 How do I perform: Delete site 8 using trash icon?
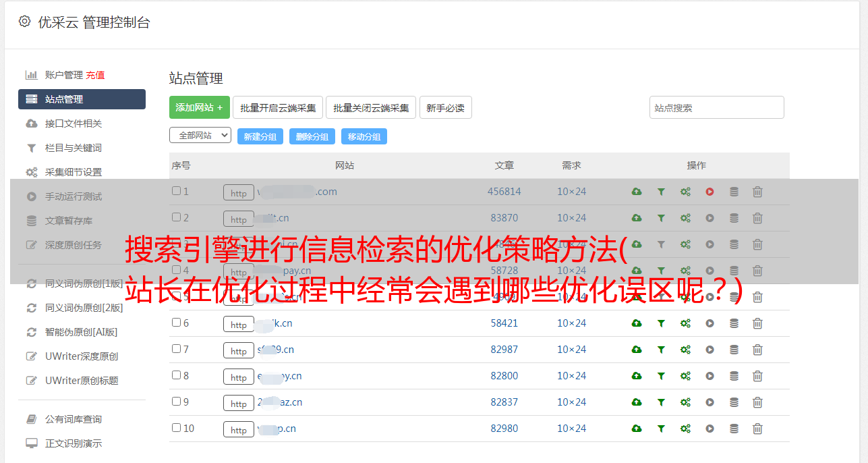click(757, 376)
